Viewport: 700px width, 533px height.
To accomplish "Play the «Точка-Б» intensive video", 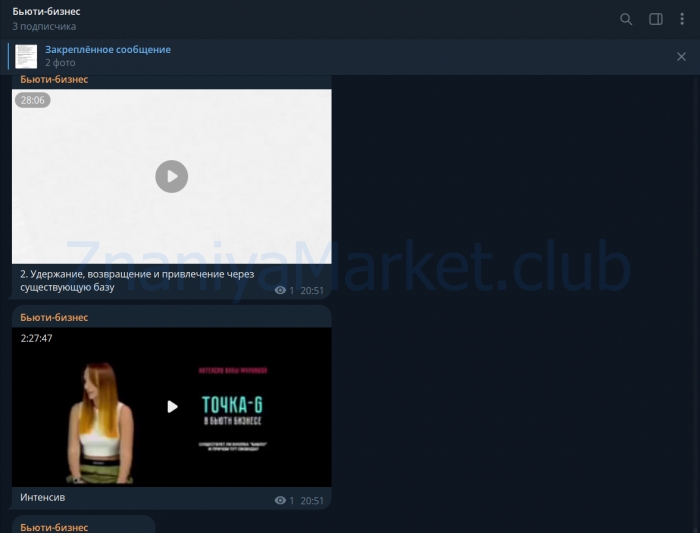I will point(171,406).
